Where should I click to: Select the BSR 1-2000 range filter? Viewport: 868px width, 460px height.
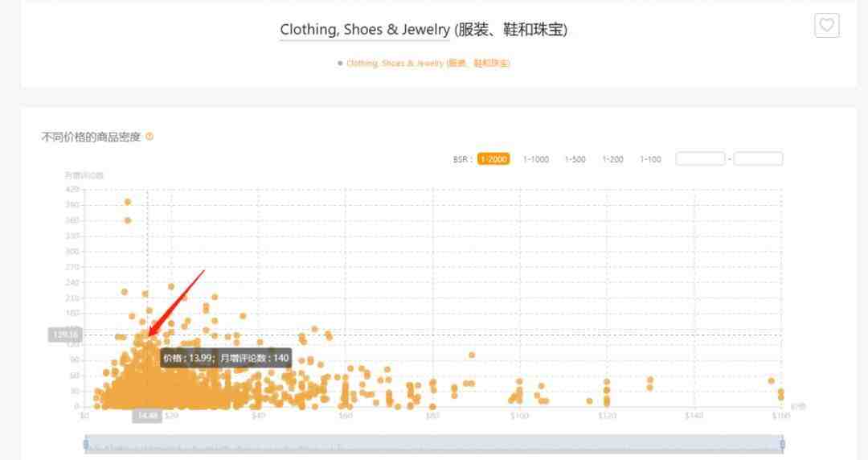click(493, 159)
